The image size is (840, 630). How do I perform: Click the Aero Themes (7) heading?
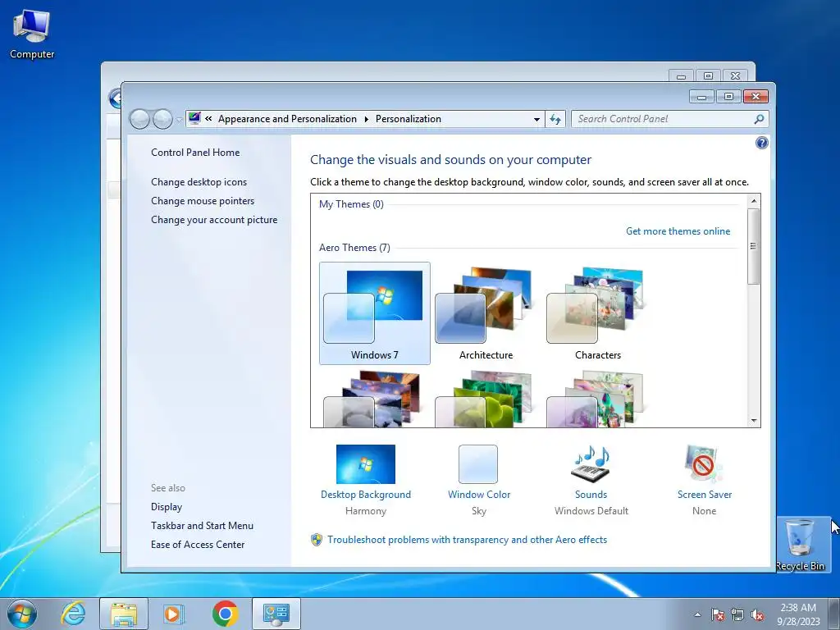[354, 248]
